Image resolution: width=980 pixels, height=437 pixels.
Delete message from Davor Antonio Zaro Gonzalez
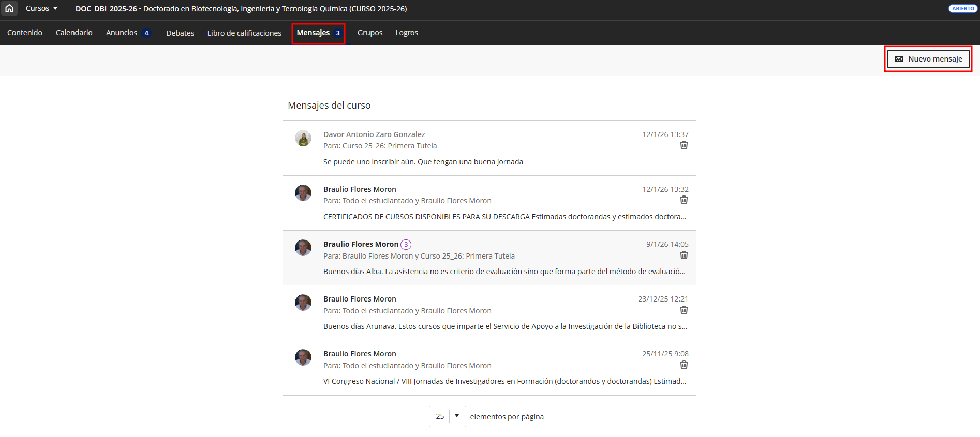(684, 145)
